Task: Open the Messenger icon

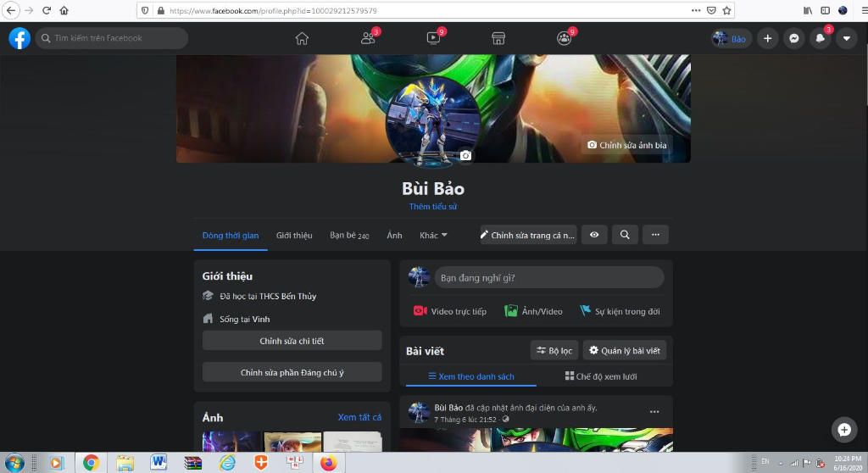Action: [793, 38]
